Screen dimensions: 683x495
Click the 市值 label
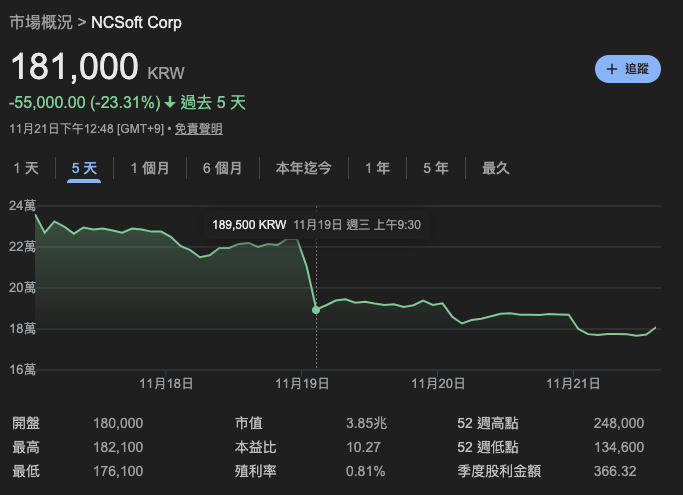pyautogui.click(x=249, y=423)
